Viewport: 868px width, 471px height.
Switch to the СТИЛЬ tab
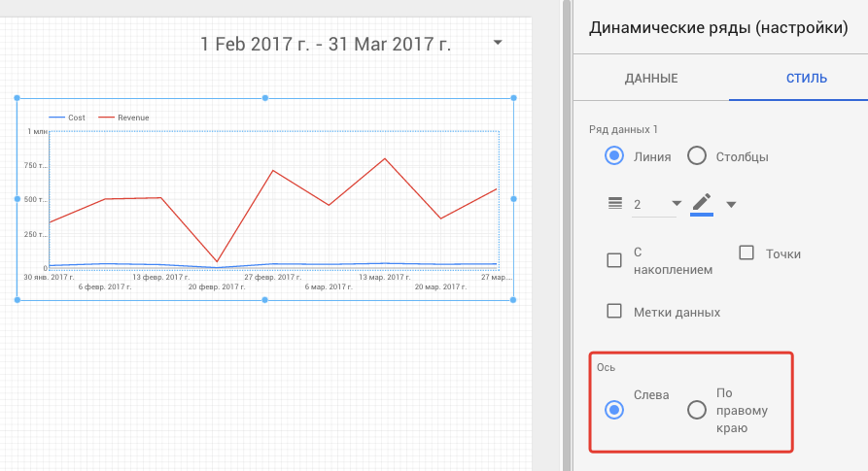[806, 79]
